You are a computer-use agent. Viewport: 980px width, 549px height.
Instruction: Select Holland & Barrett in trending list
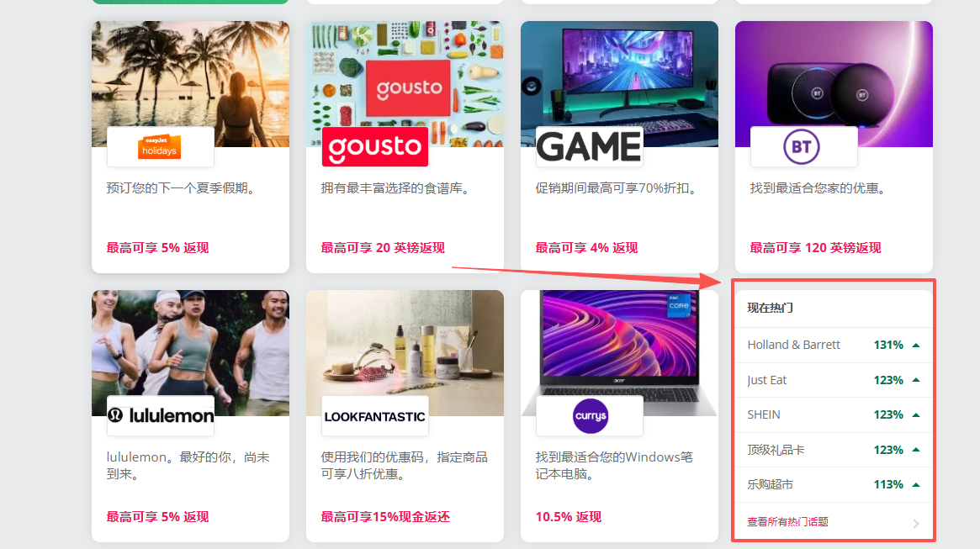pyautogui.click(x=793, y=345)
